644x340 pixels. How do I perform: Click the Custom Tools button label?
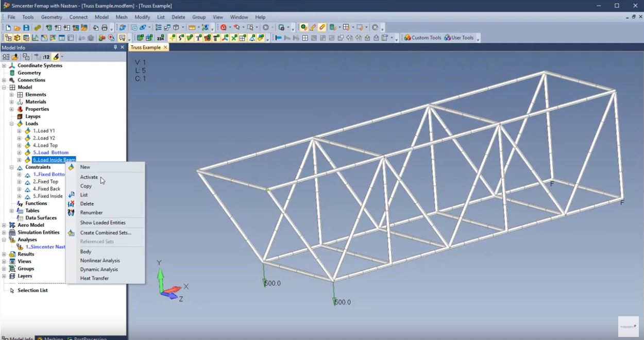427,38
